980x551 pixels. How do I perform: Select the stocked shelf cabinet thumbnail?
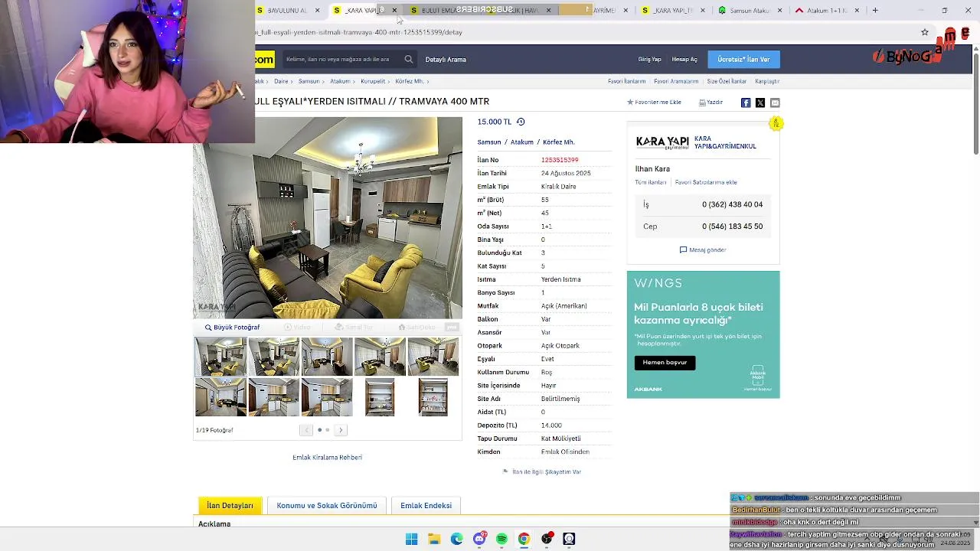click(x=433, y=397)
